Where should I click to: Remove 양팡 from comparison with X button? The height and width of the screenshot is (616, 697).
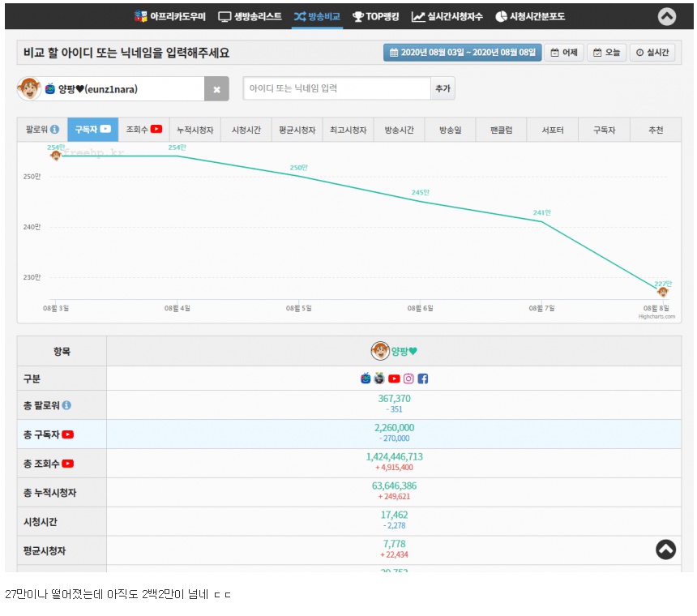[x=216, y=89]
